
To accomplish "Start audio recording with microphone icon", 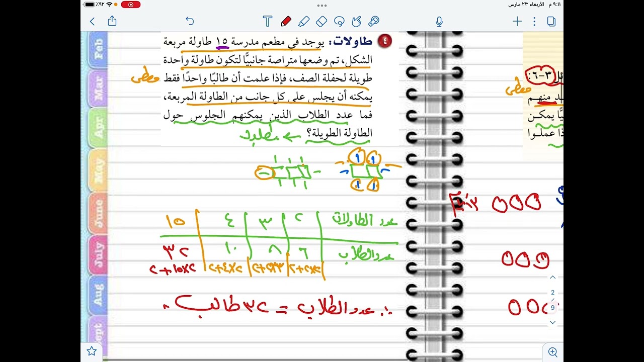I will coord(439,21).
